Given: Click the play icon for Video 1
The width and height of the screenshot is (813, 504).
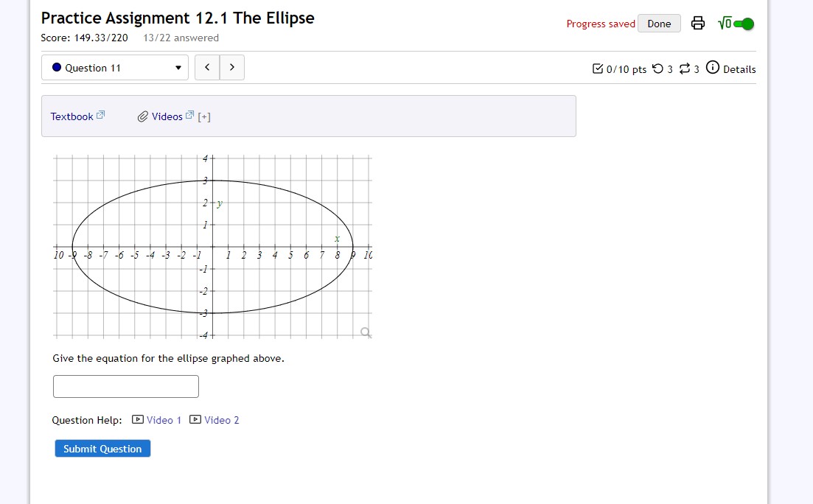Looking at the screenshot, I should point(137,419).
